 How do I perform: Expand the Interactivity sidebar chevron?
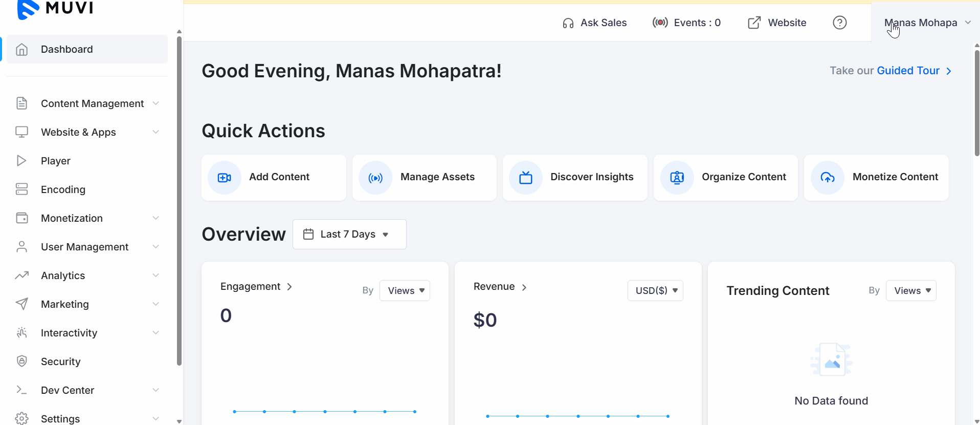pos(155,333)
